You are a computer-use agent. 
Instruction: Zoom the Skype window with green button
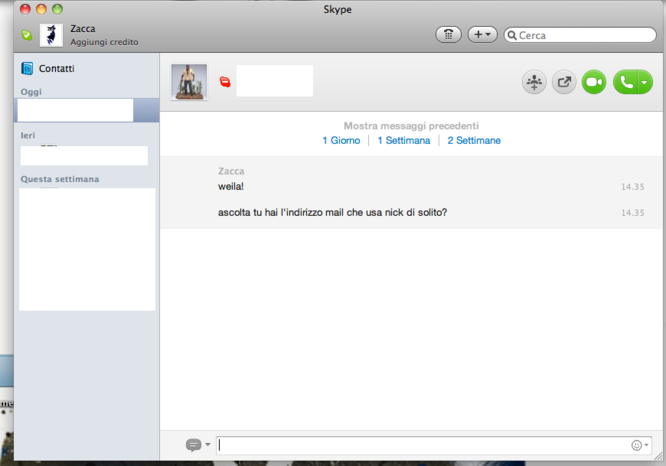tap(57, 9)
